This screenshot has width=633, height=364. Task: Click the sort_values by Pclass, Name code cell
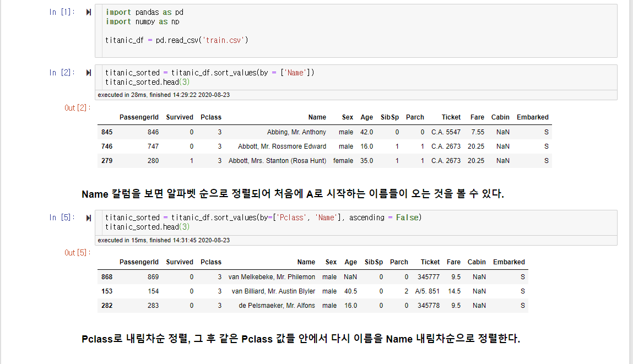click(x=356, y=222)
